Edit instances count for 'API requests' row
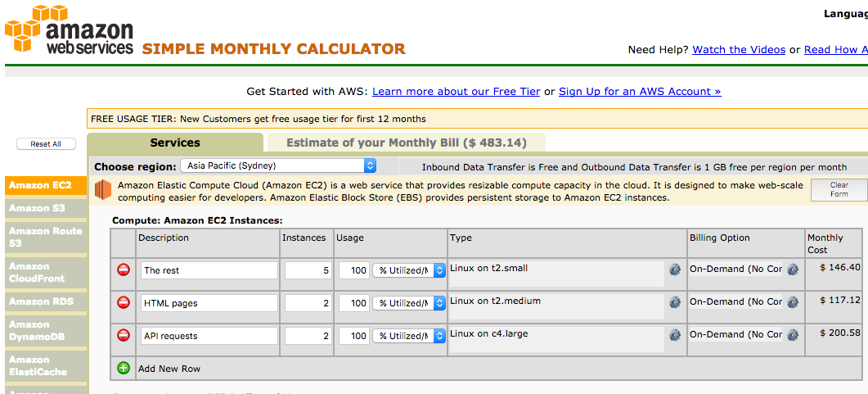This screenshot has height=394, width=868. click(308, 336)
